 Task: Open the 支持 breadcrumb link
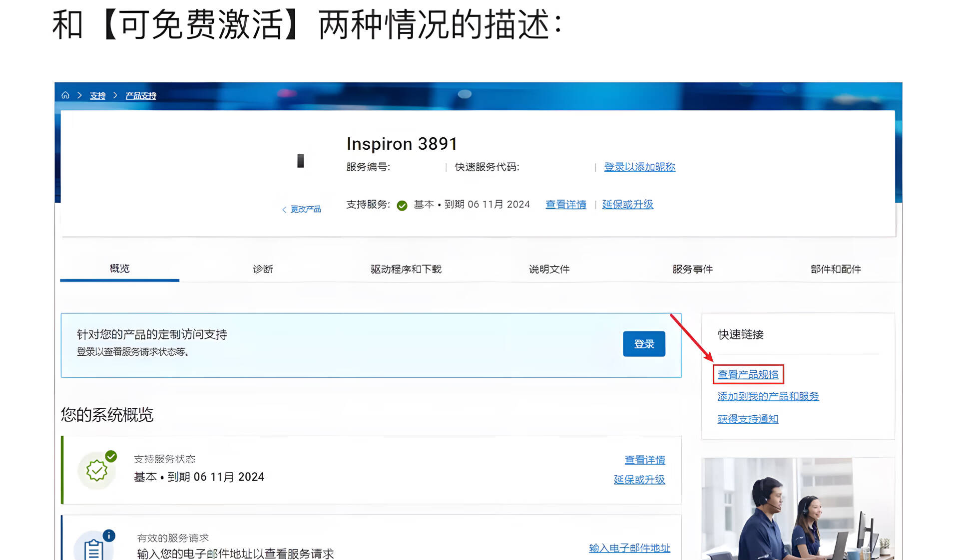click(x=97, y=95)
